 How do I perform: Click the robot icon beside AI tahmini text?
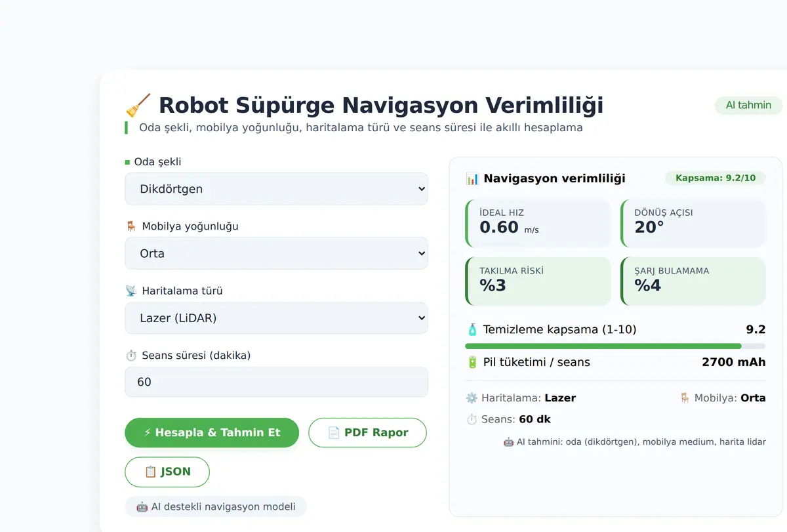pos(508,442)
